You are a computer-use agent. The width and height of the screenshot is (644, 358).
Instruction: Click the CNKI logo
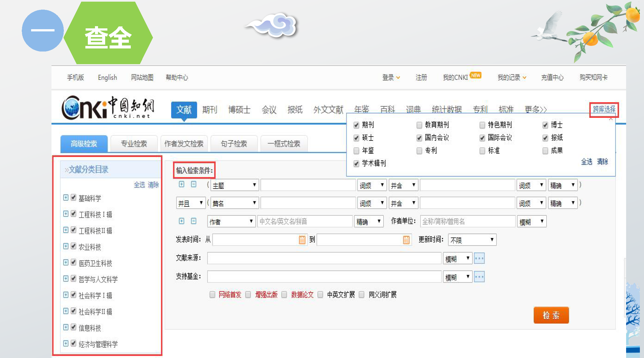click(108, 108)
